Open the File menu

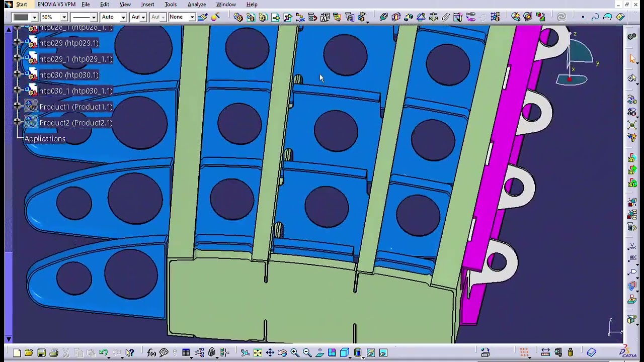pyautogui.click(x=86, y=5)
